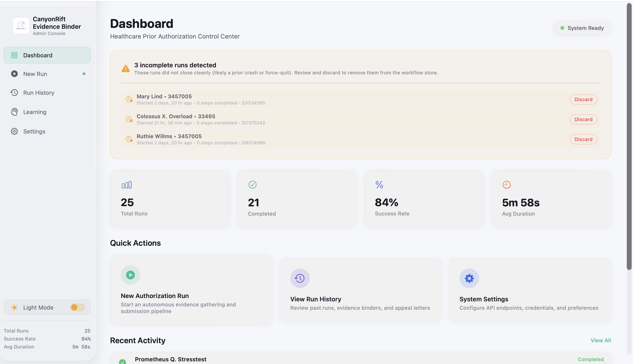The image size is (633, 364).
Task: Click the View All link in Recent Activity
Action: coord(600,340)
